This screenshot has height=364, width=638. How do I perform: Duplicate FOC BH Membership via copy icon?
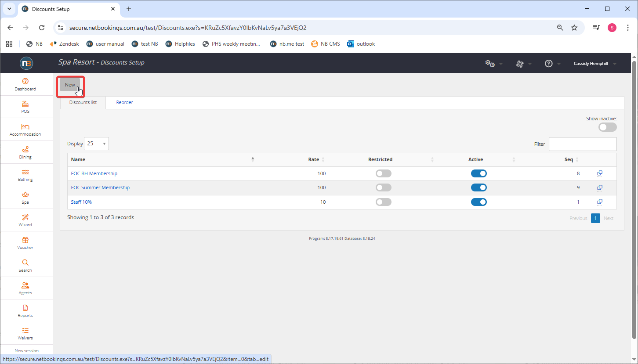point(599,173)
